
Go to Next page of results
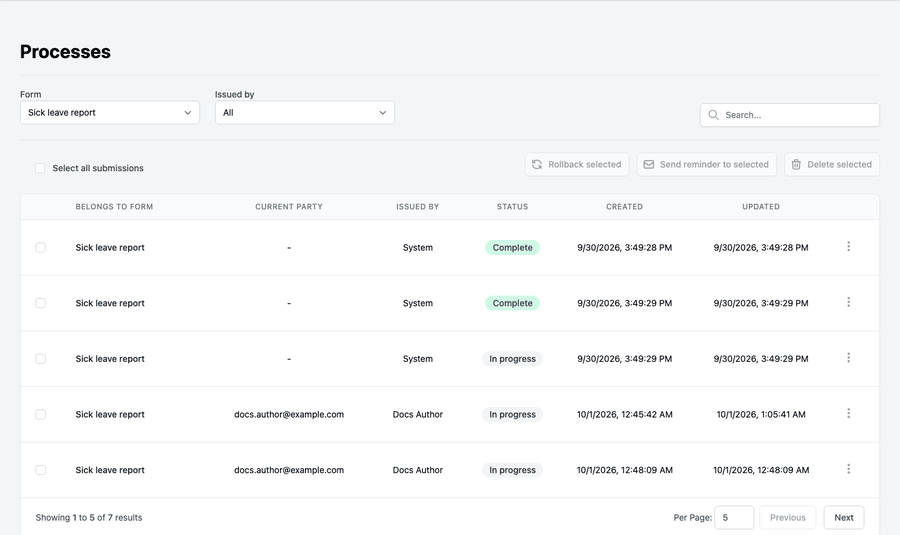pyautogui.click(x=844, y=517)
